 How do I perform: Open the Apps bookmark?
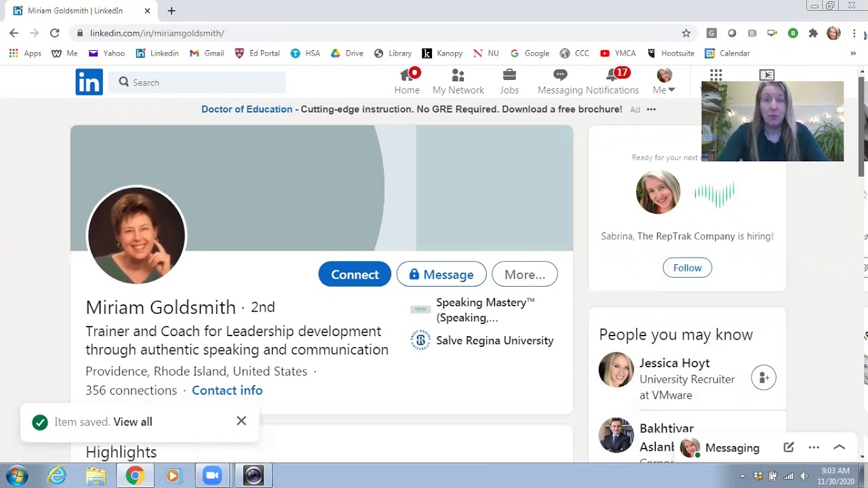coord(25,53)
